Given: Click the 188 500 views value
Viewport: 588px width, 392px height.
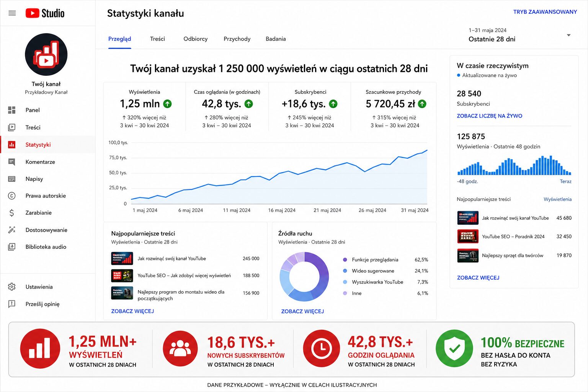Looking at the screenshot, I should point(251,276).
